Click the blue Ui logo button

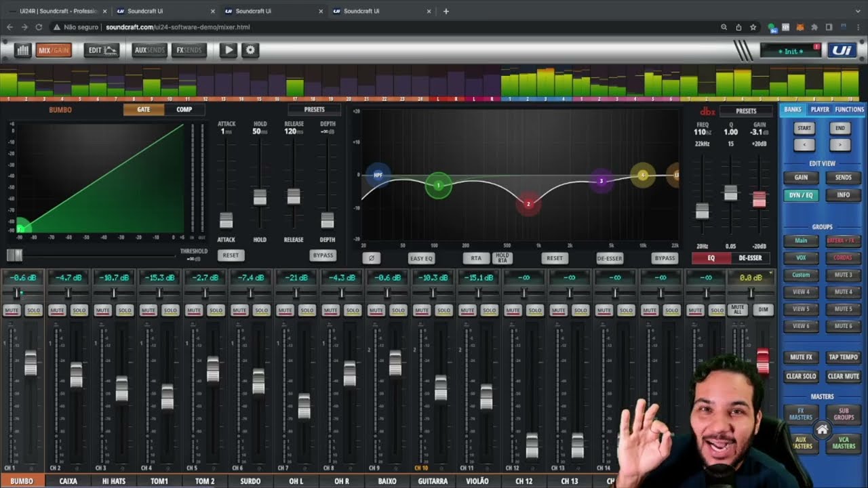(x=842, y=51)
